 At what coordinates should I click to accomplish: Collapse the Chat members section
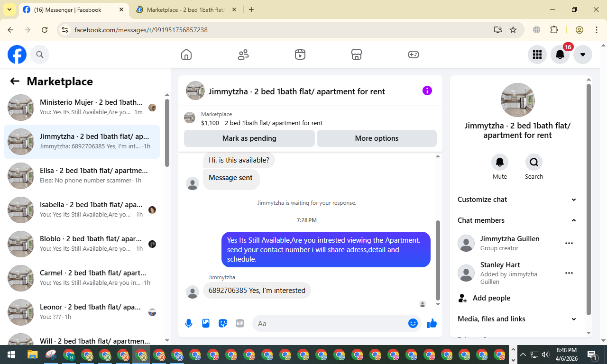(x=517, y=220)
